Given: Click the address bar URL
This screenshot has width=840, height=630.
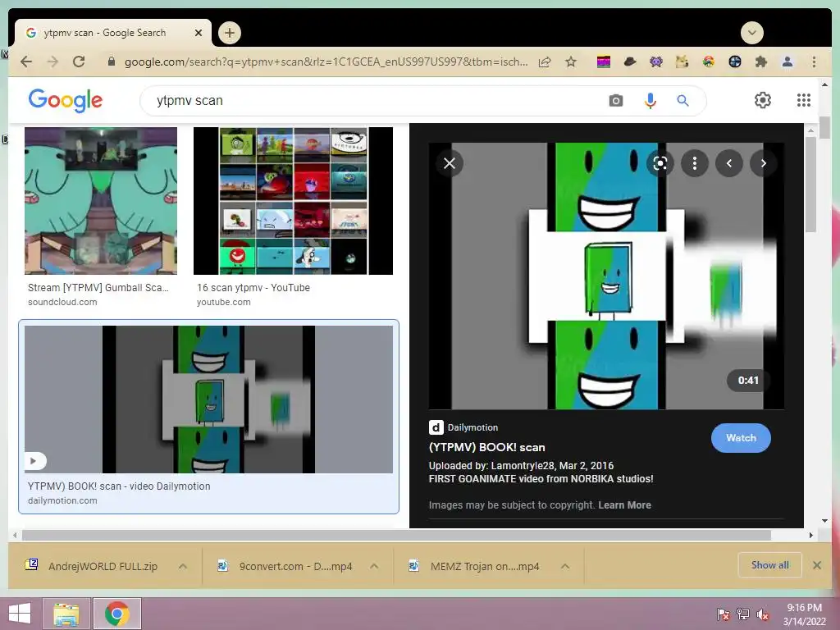Looking at the screenshot, I should coord(326,62).
